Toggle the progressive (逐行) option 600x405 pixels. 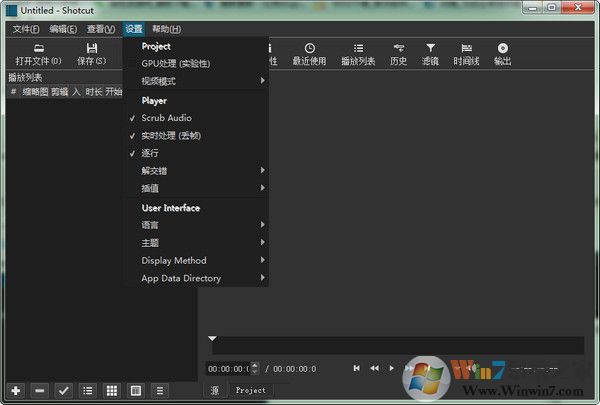(150, 153)
